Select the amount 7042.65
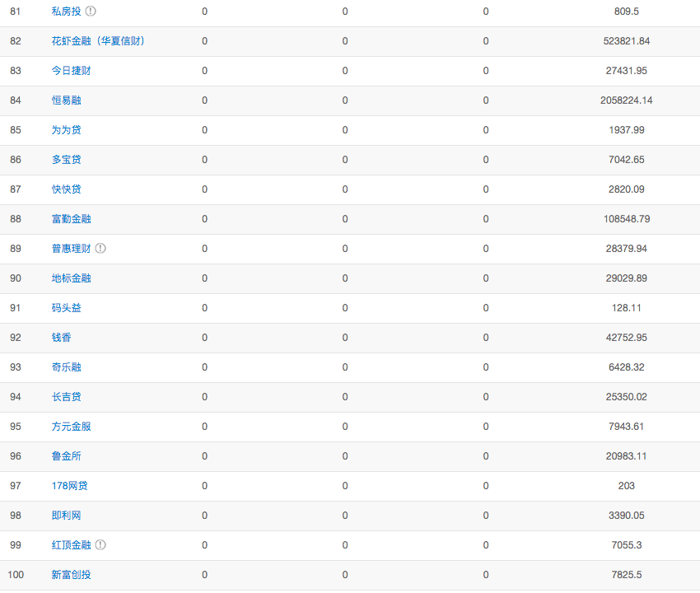This screenshot has height=593, width=700. click(x=627, y=160)
